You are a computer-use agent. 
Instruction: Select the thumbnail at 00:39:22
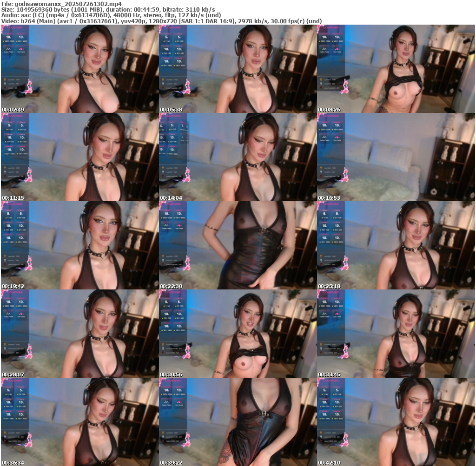[238, 422]
